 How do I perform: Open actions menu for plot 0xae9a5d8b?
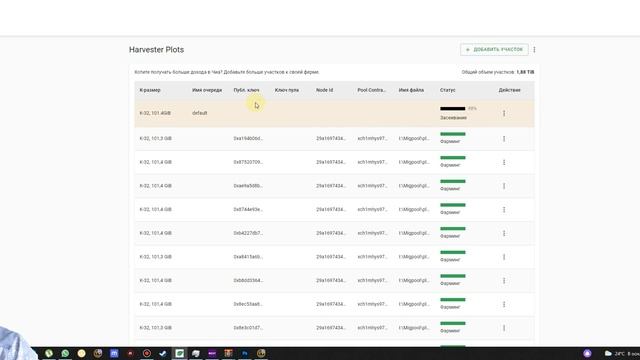click(x=504, y=186)
